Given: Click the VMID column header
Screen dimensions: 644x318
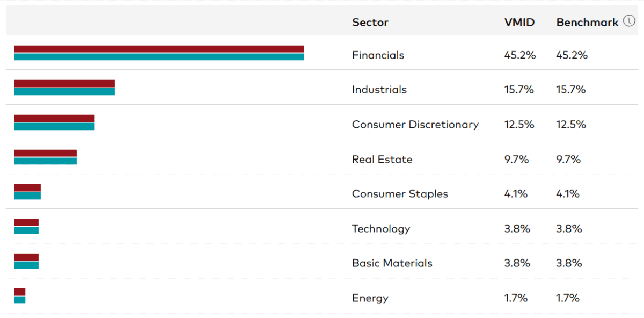Looking at the screenshot, I should (x=518, y=23).
